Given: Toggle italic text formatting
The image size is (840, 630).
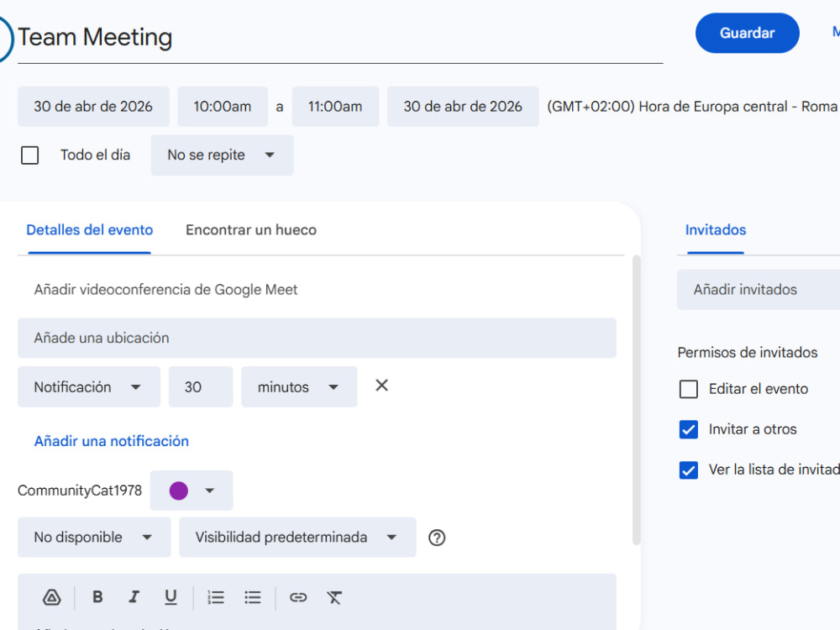Looking at the screenshot, I should coord(134,596).
